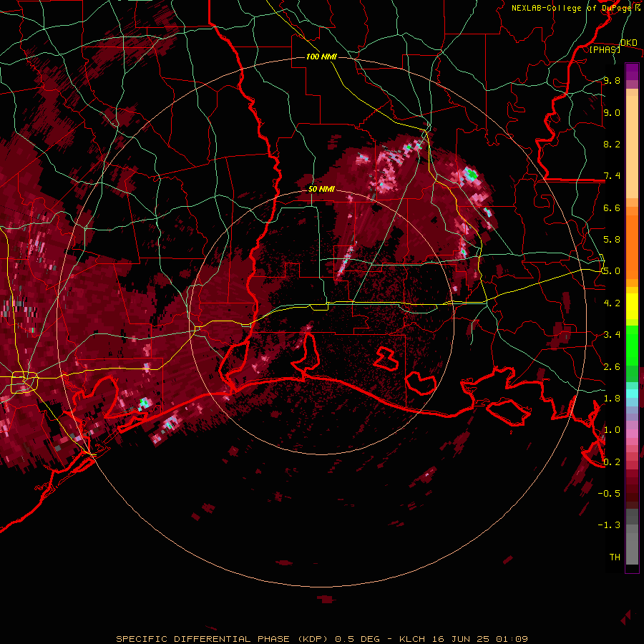Screen dimensions: 644x644
Task: Click the 7.4 scale value
Action: click(x=612, y=176)
